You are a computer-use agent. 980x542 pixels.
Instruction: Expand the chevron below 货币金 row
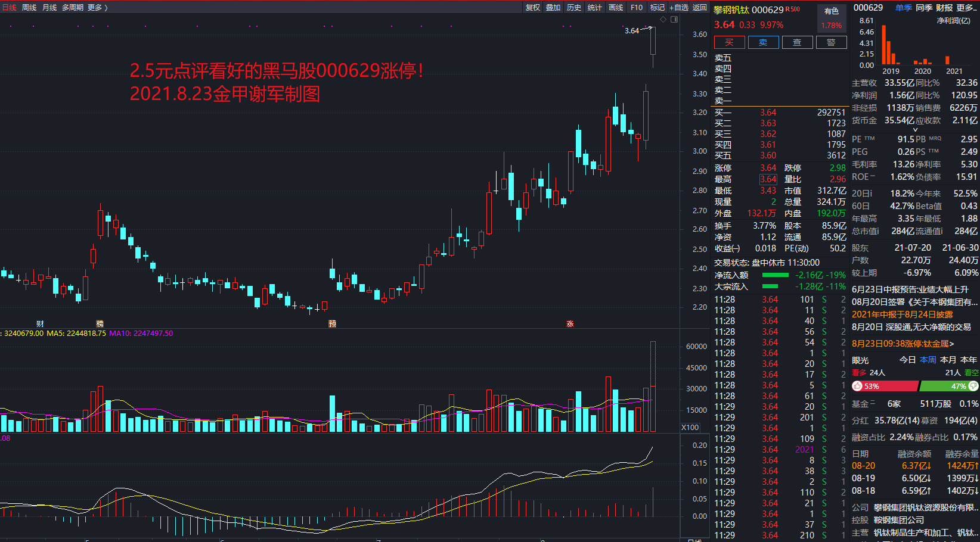pos(916,129)
